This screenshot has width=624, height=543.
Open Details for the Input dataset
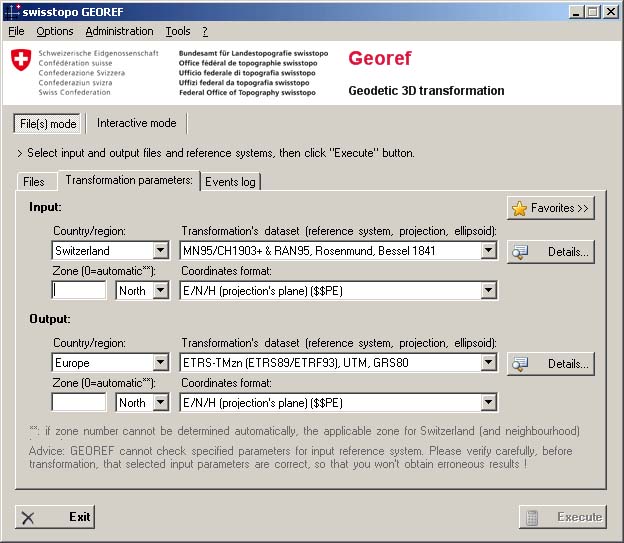tap(551, 252)
